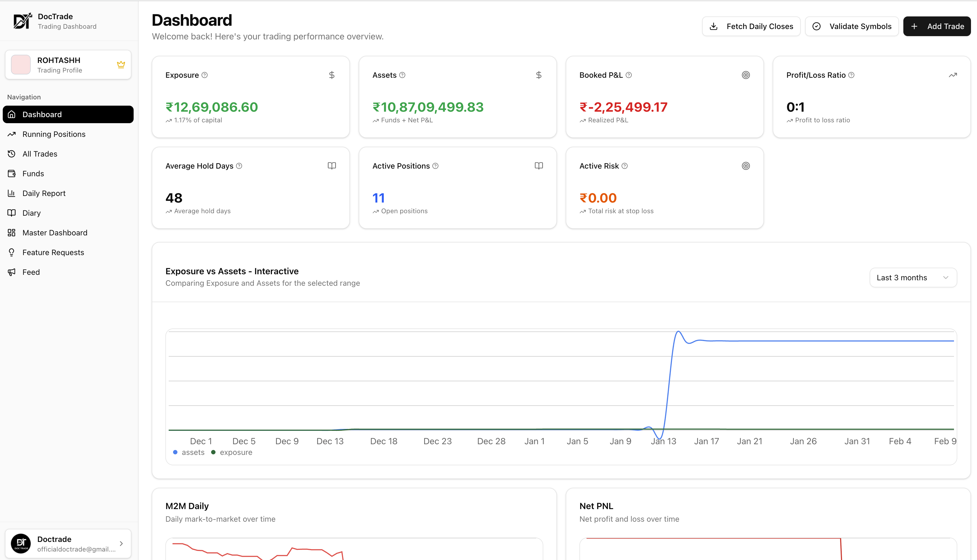This screenshot has width=977, height=560.
Task: Go to Running Positions page
Action: [54, 134]
